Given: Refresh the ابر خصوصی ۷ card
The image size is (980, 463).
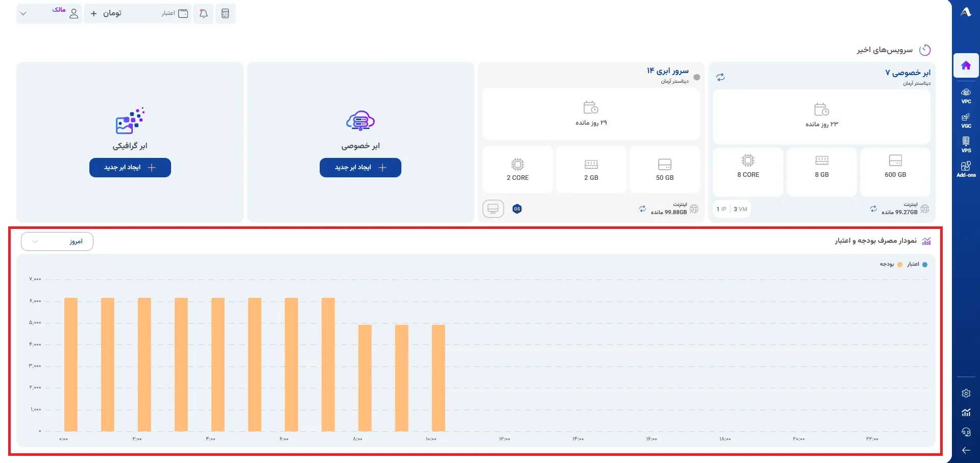Looking at the screenshot, I should click(x=720, y=77).
